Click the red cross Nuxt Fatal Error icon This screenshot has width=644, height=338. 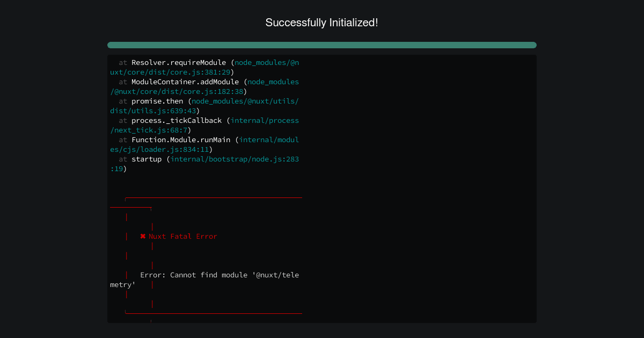143,236
